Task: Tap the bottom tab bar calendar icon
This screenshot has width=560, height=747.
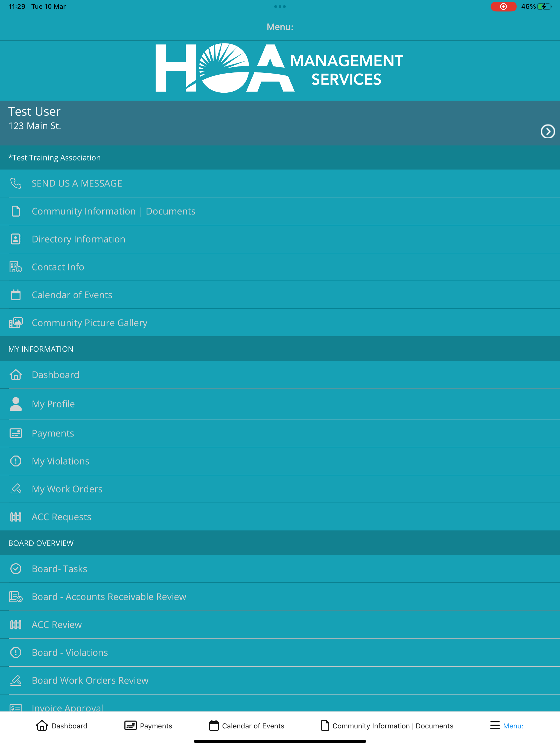Action: 214,725
